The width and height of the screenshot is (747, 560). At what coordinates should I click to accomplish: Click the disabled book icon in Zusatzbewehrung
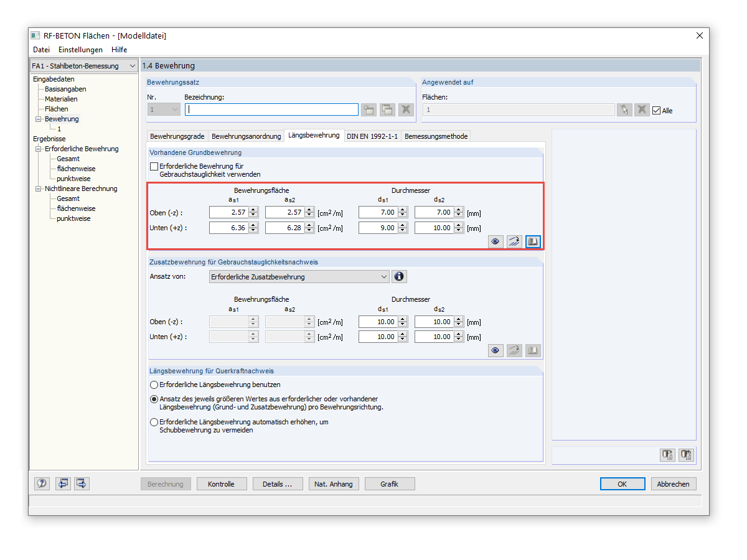click(533, 351)
